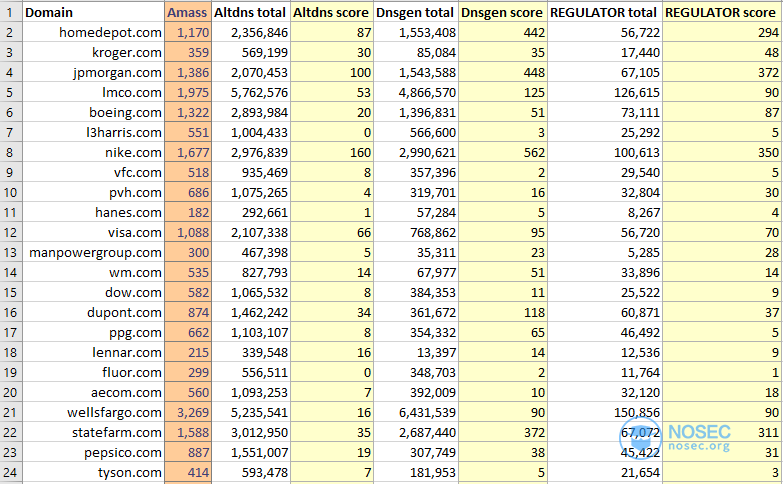Select the lmco.com cell
The image size is (783, 484).
click(x=93, y=92)
